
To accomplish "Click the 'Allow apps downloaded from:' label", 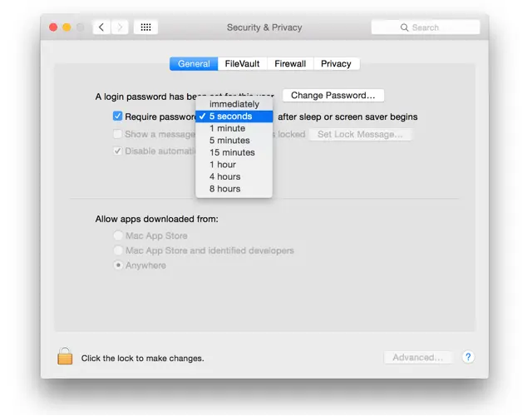I will click(157, 219).
